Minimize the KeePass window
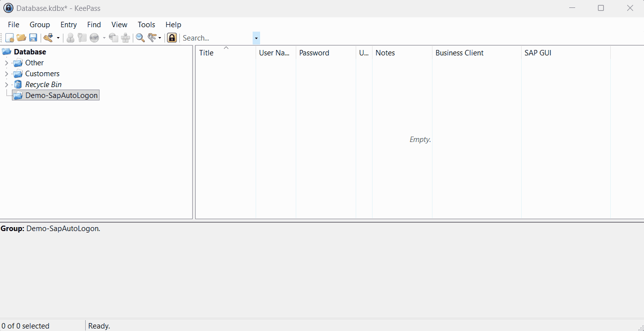The image size is (644, 331). tap(572, 8)
